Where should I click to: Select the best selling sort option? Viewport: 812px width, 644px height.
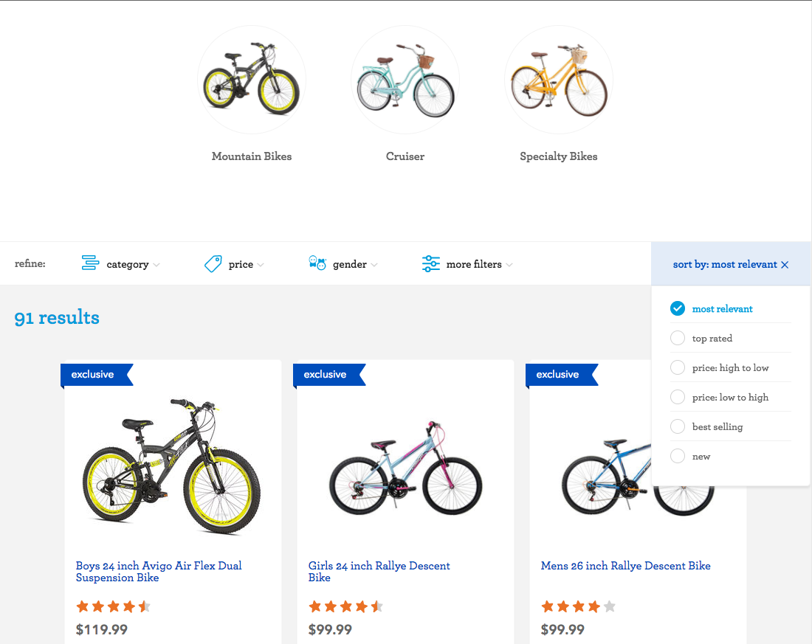click(678, 427)
